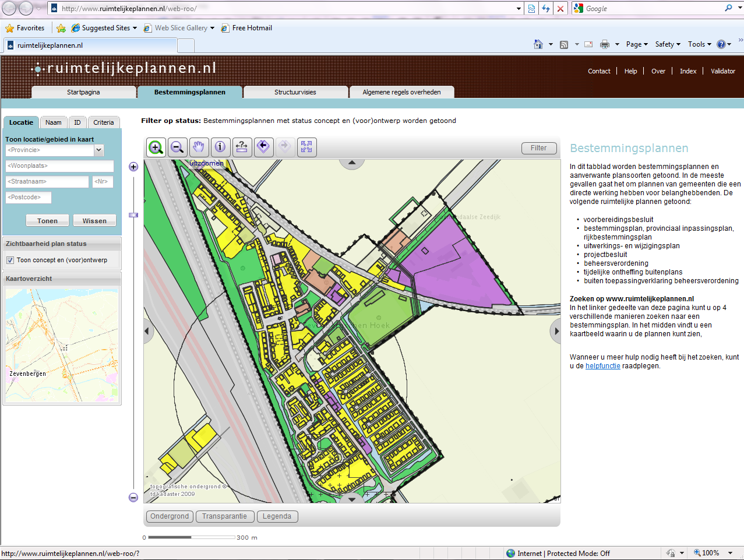744x560 pixels.
Task: Select the measure distance tool
Action: coord(242,147)
